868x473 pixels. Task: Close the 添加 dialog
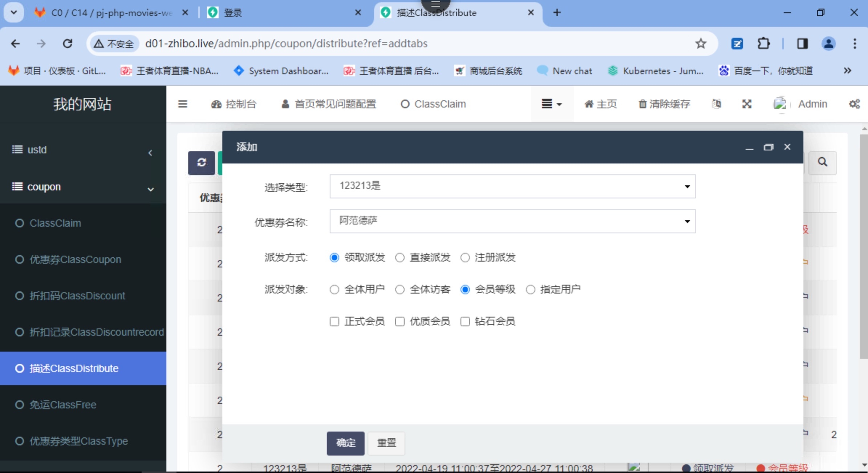point(787,147)
